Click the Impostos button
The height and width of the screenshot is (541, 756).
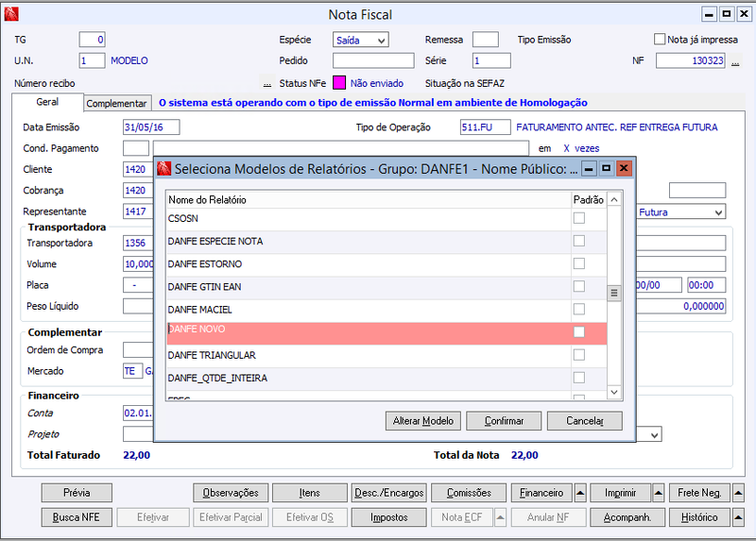tap(389, 517)
